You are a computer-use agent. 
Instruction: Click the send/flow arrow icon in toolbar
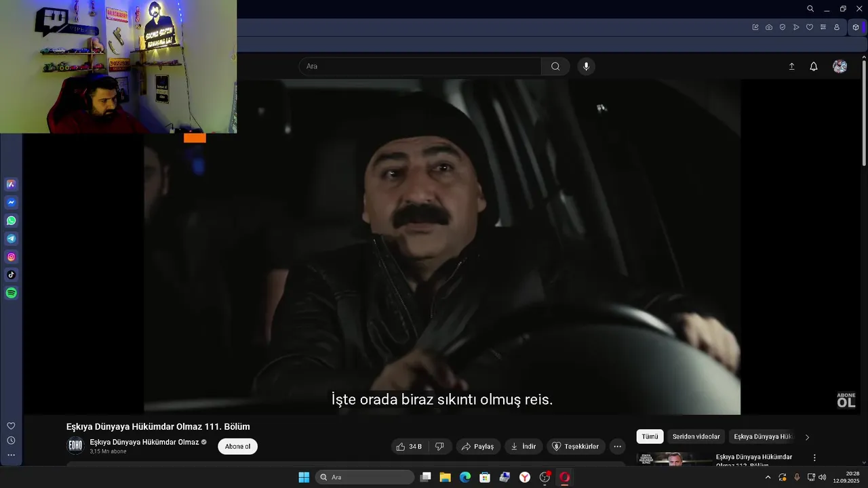pos(796,27)
